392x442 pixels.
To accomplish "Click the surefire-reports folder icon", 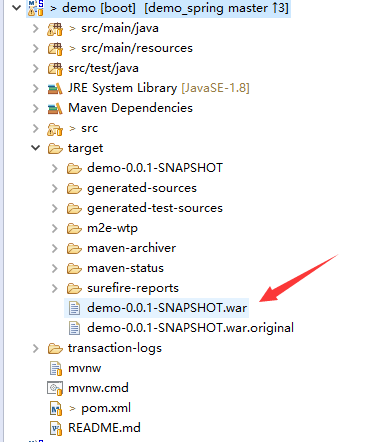I will coord(74,289).
